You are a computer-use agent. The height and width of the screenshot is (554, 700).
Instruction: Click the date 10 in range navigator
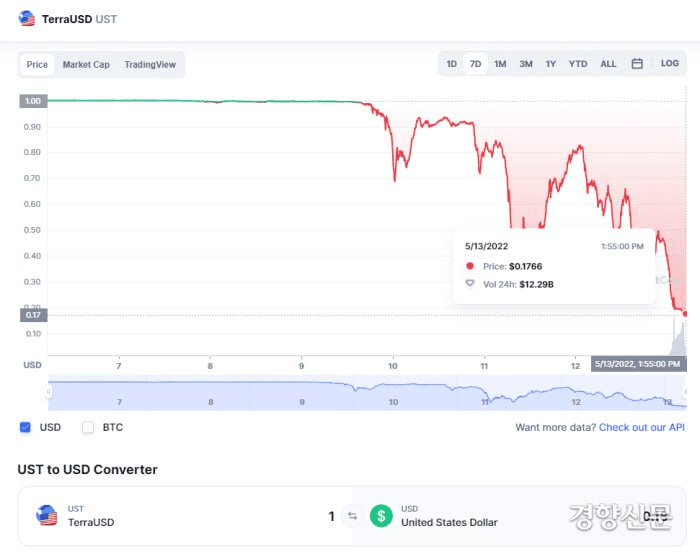point(393,402)
